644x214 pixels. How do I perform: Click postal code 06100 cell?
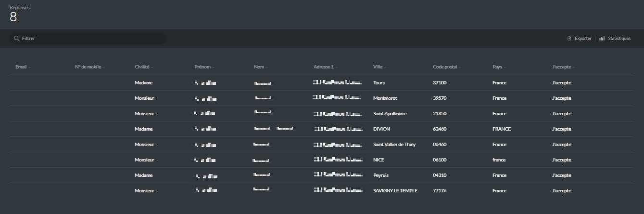point(440,160)
